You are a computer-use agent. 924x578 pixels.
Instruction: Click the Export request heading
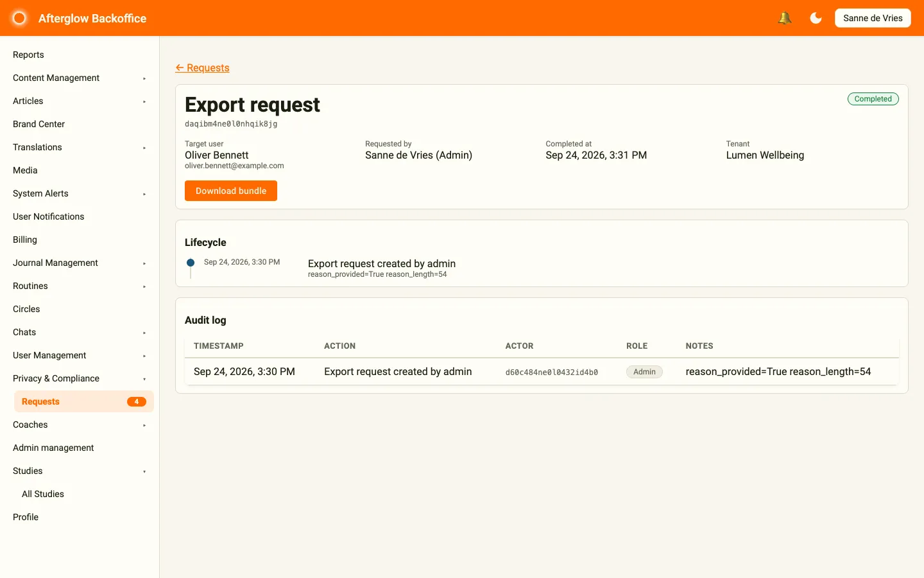click(x=252, y=105)
